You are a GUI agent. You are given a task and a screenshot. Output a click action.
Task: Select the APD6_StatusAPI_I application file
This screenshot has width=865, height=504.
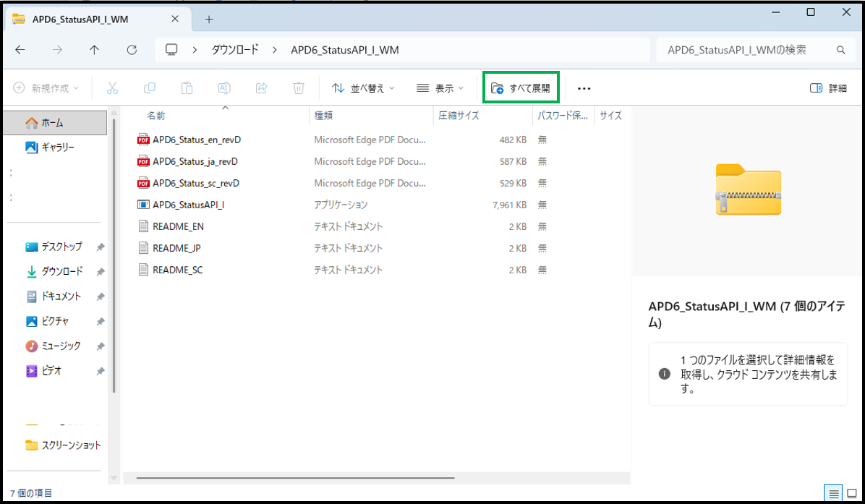pos(188,205)
